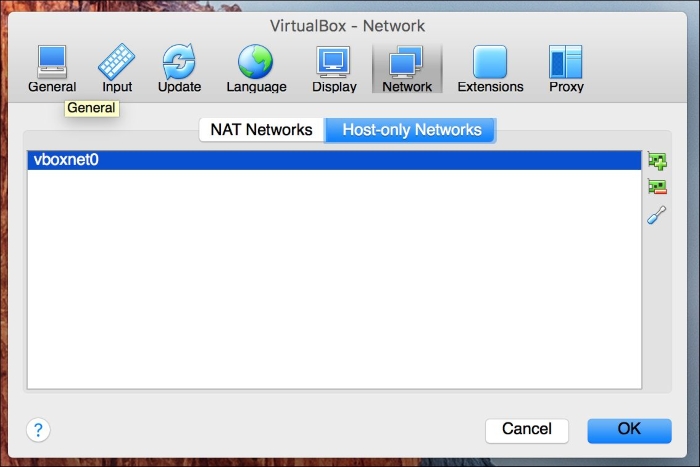The image size is (700, 467).
Task: Open the Proxy preferences pane
Action: coord(566,69)
